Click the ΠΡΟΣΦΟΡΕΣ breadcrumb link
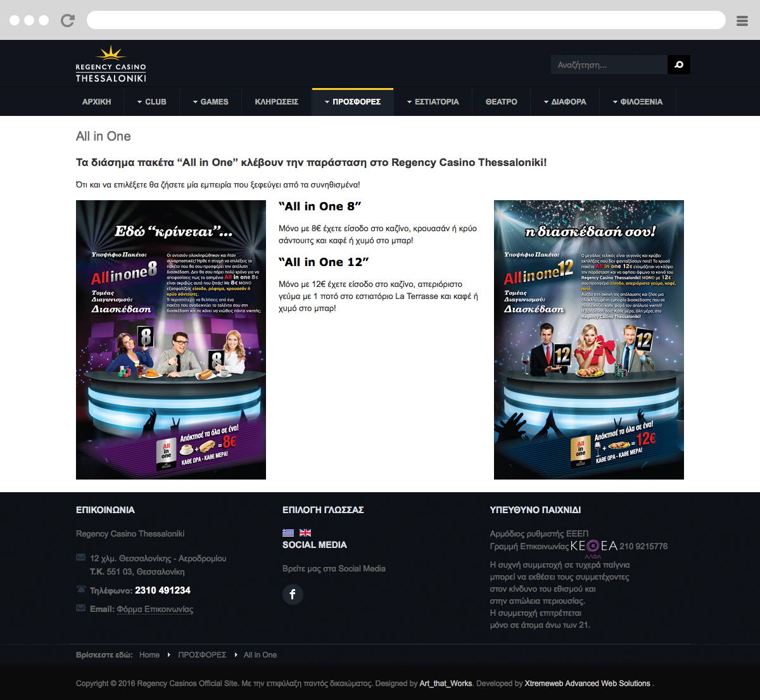This screenshot has height=700, width=760. pos(202,655)
